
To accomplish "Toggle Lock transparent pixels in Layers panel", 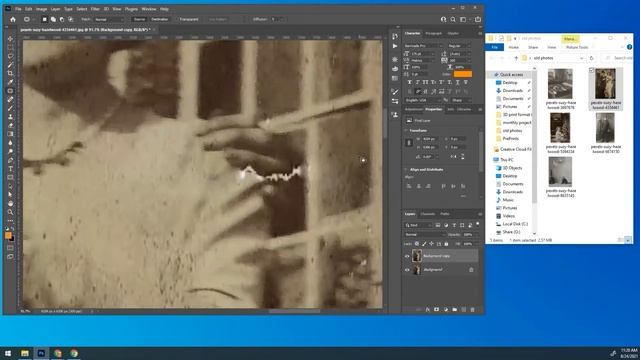I will (417, 244).
